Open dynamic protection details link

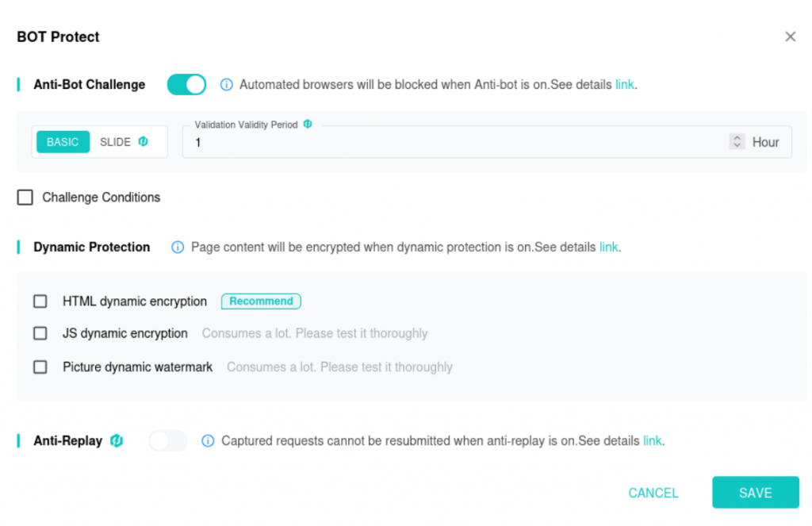tap(608, 248)
